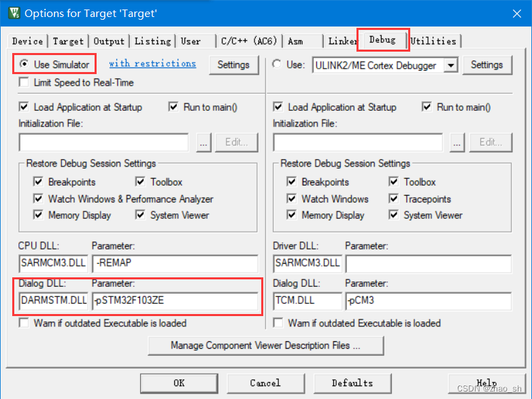Restore settings with Defaults button
Image resolution: width=532 pixels, height=399 pixels.
[352, 383]
